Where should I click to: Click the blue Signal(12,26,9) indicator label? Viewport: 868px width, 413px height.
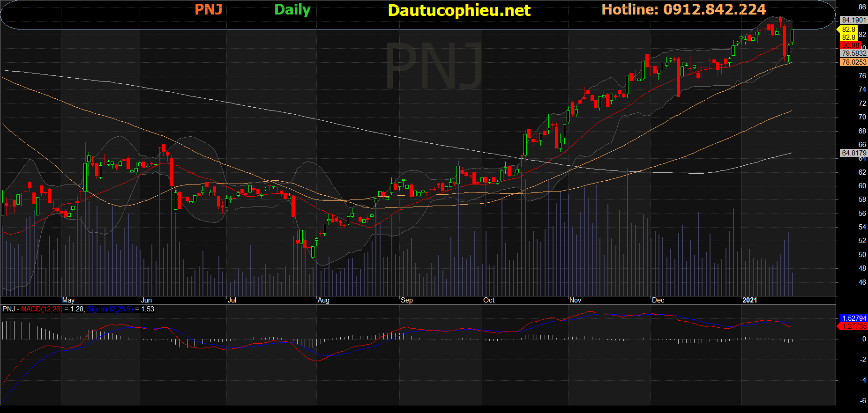coord(110,309)
